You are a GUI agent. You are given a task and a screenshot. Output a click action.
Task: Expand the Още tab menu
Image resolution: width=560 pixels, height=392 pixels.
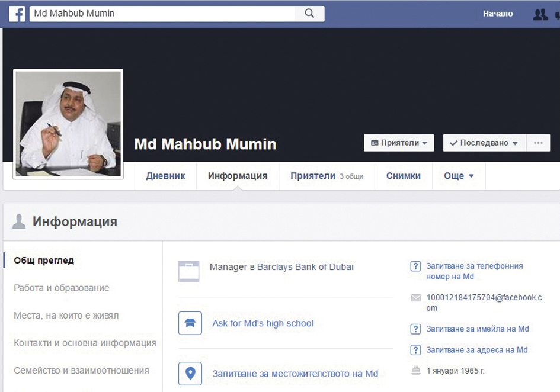pos(459,176)
